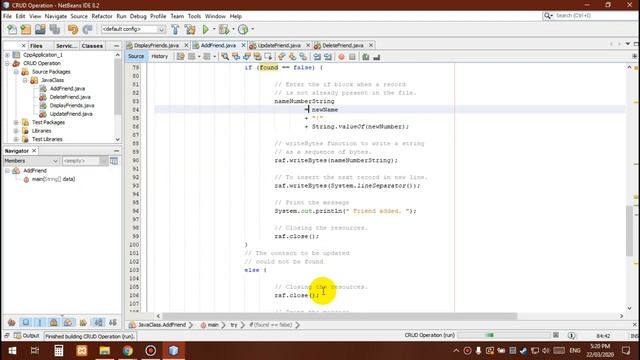The height and width of the screenshot is (360, 640).
Task: Open the Members dropdown in Navigator
Action: (31, 161)
